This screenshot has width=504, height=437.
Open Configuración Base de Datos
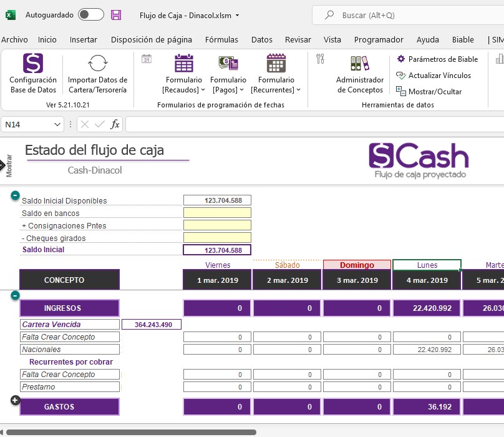33,74
